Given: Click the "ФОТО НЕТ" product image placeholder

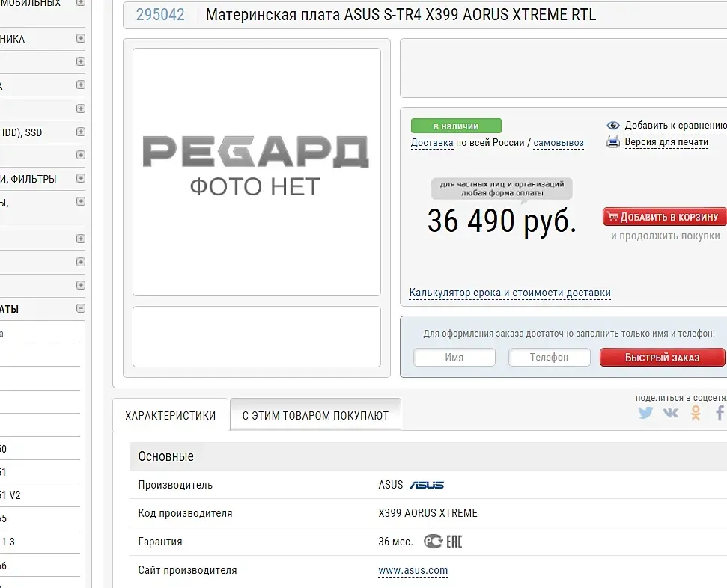Looking at the screenshot, I should (256, 172).
